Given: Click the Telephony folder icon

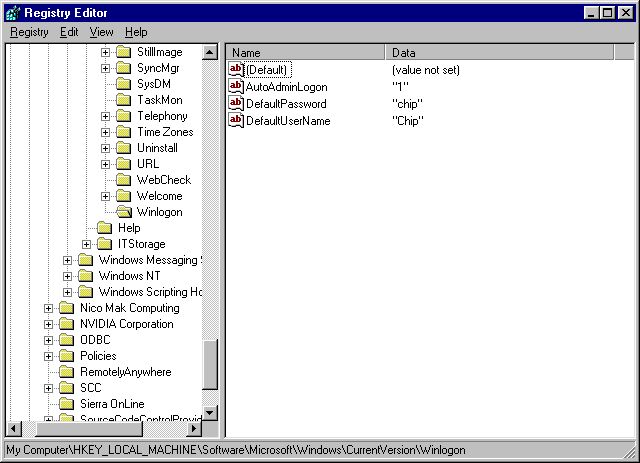Looking at the screenshot, I should point(124,116).
